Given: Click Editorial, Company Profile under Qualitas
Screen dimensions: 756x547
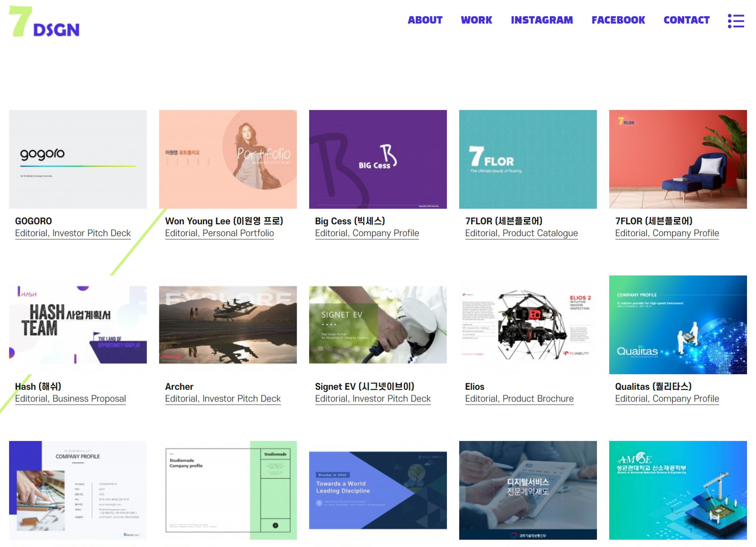Looking at the screenshot, I should pos(667,399).
